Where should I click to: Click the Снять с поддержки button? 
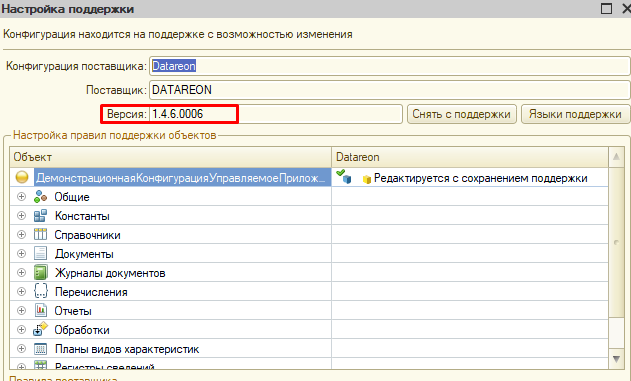point(462,114)
